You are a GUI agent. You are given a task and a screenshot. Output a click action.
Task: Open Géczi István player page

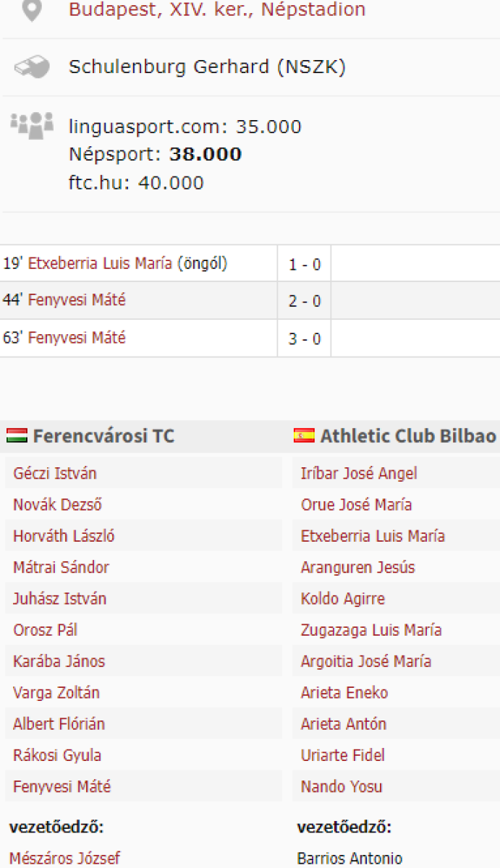[55, 474]
